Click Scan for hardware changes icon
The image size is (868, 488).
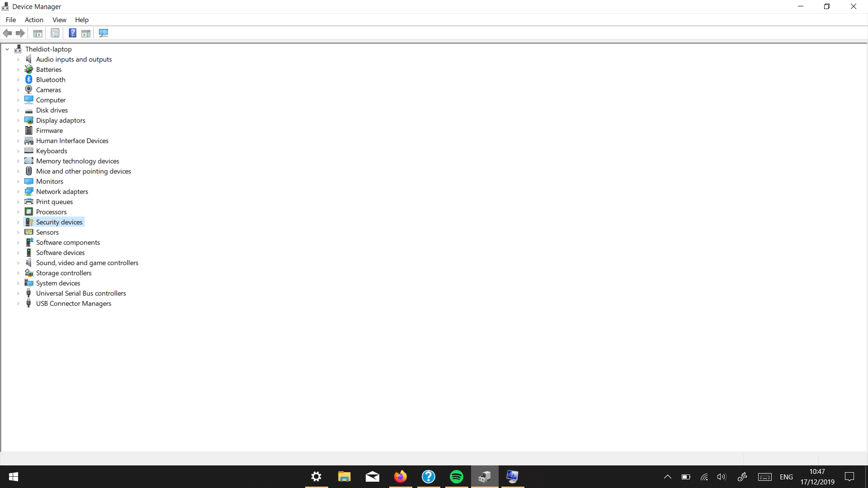click(x=103, y=33)
